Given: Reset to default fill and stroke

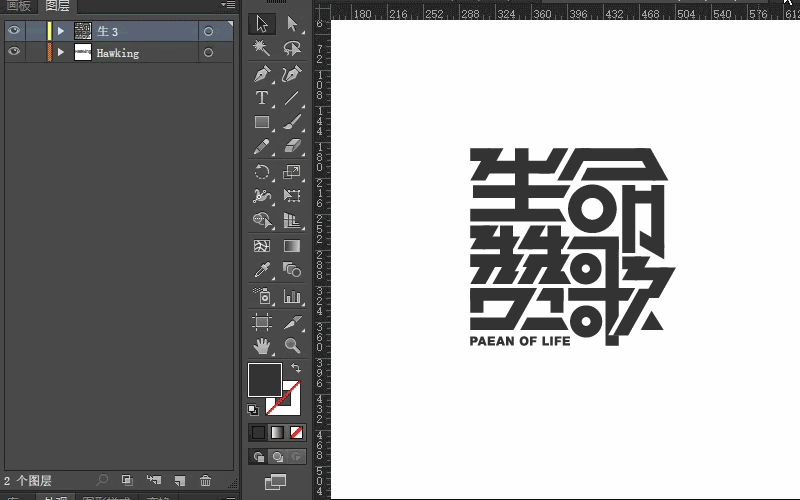Looking at the screenshot, I should 253,410.
